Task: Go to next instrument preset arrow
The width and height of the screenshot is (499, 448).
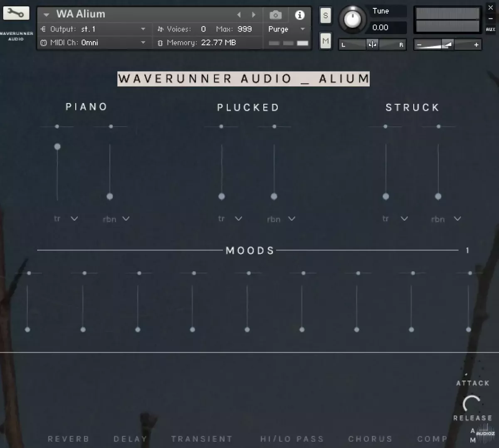Action: pos(254,15)
